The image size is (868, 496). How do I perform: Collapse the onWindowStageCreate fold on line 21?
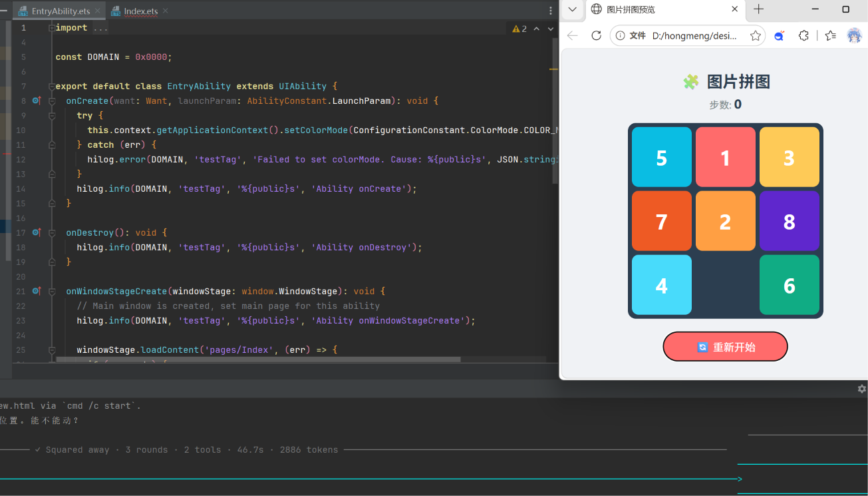click(52, 292)
